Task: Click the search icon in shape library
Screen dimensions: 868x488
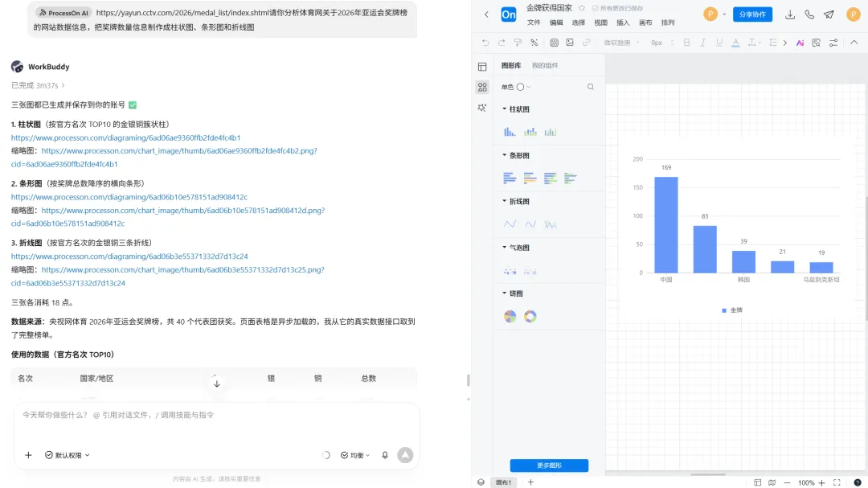Action: click(591, 87)
